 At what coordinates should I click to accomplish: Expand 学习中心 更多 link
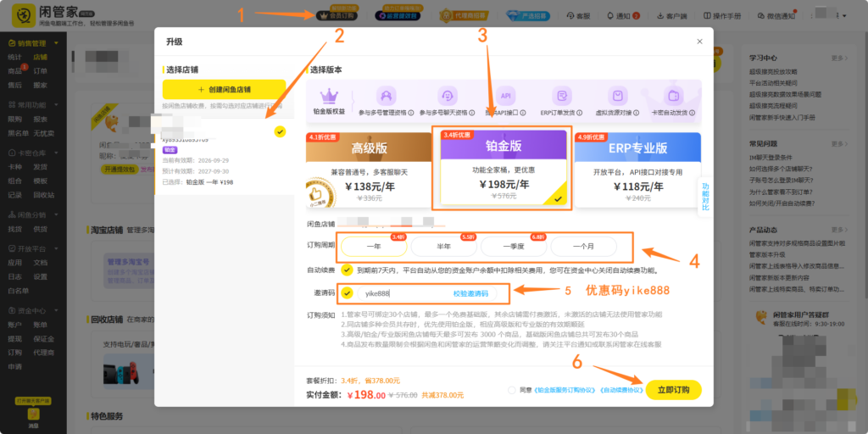click(839, 58)
